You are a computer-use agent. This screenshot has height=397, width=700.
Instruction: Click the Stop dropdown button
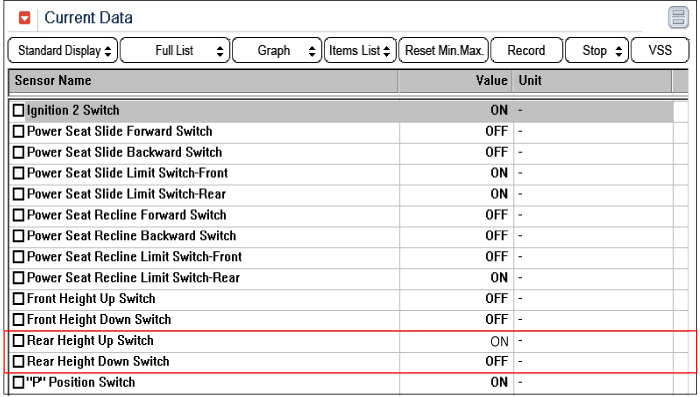point(597,50)
